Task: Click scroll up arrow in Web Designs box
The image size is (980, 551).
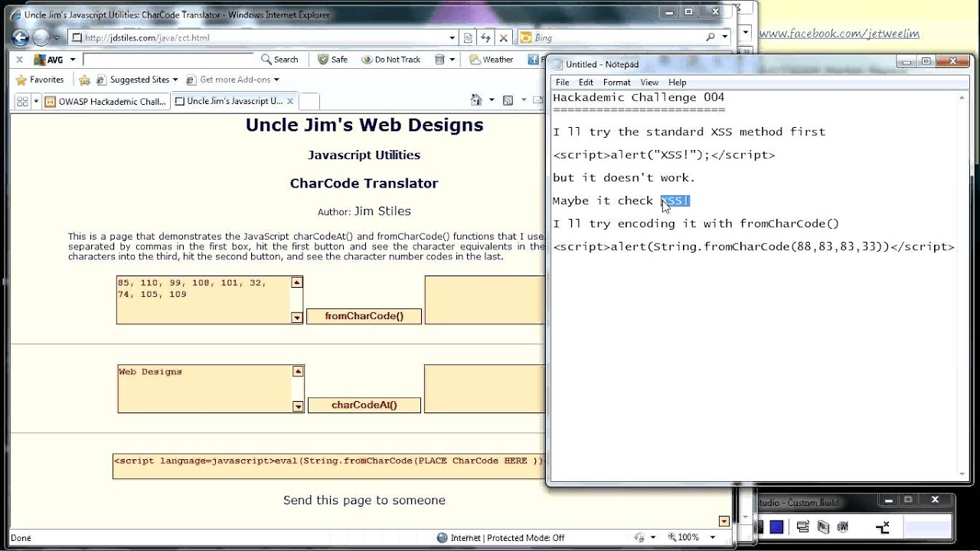Action: (298, 371)
